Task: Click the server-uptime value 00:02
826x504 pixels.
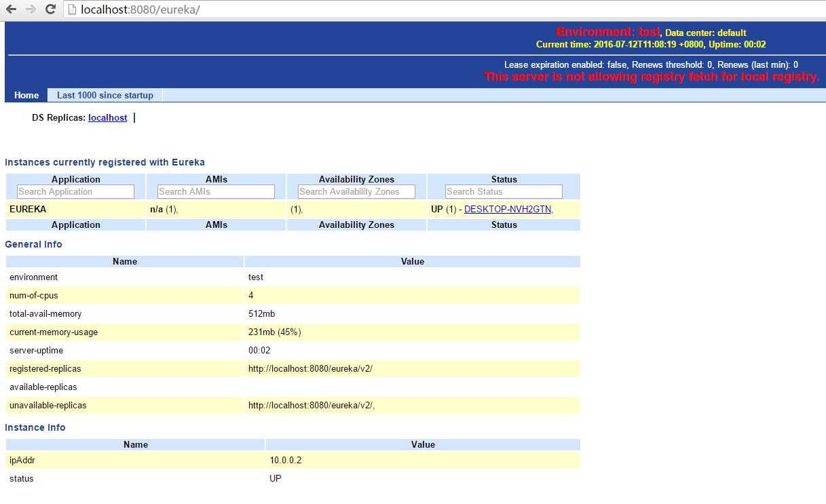Action: (259, 350)
